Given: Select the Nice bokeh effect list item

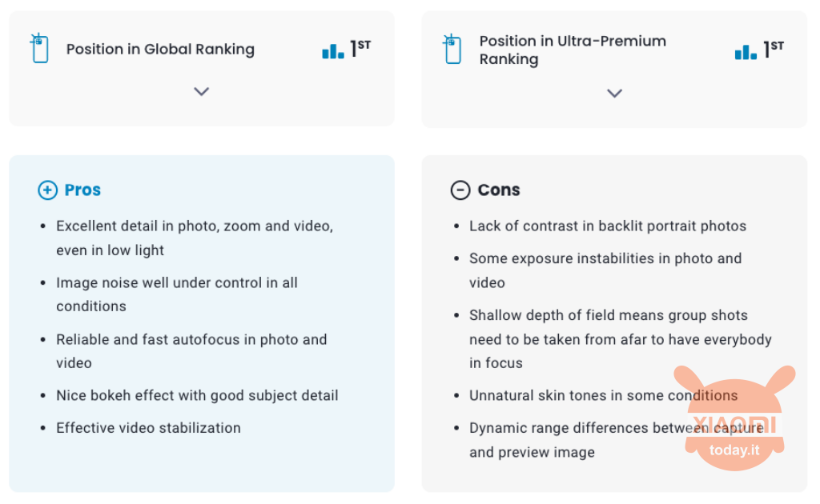Looking at the screenshot, I should (x=197, y=395).
